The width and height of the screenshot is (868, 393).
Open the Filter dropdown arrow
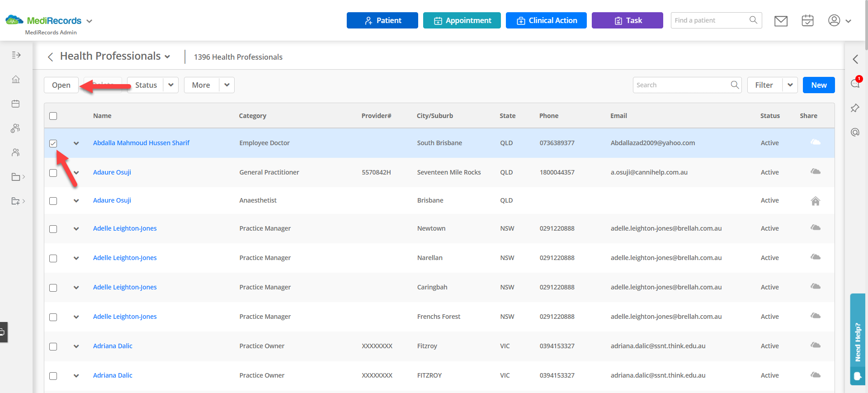[790, 85]
